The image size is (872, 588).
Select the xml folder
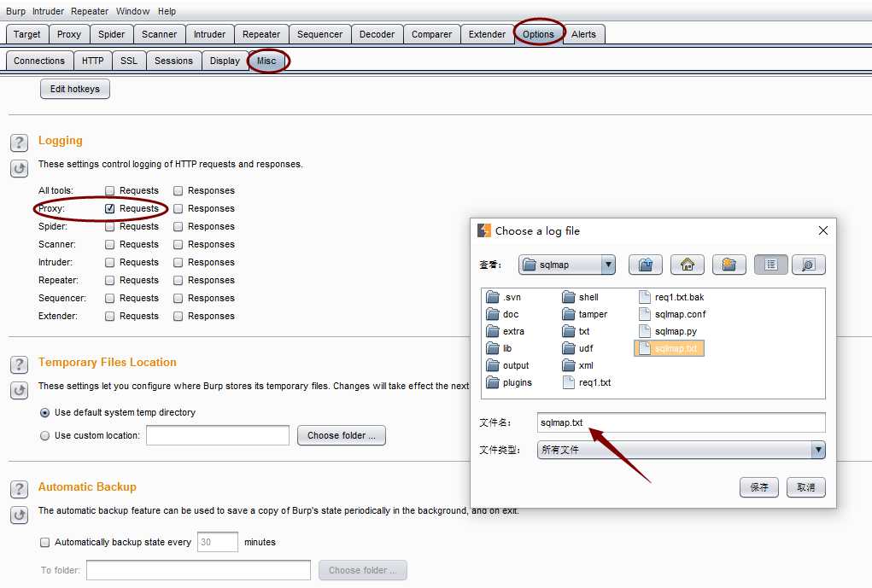578,366
